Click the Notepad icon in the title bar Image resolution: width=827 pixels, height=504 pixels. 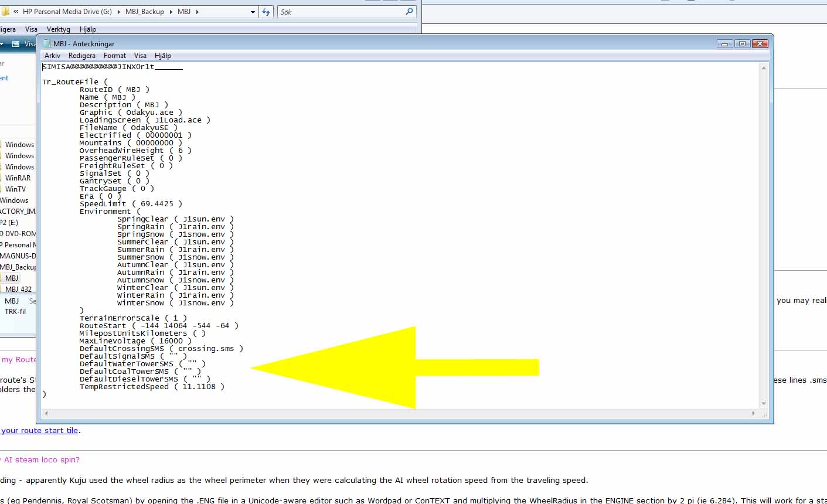pyautogui.click(x=47, y=44)
